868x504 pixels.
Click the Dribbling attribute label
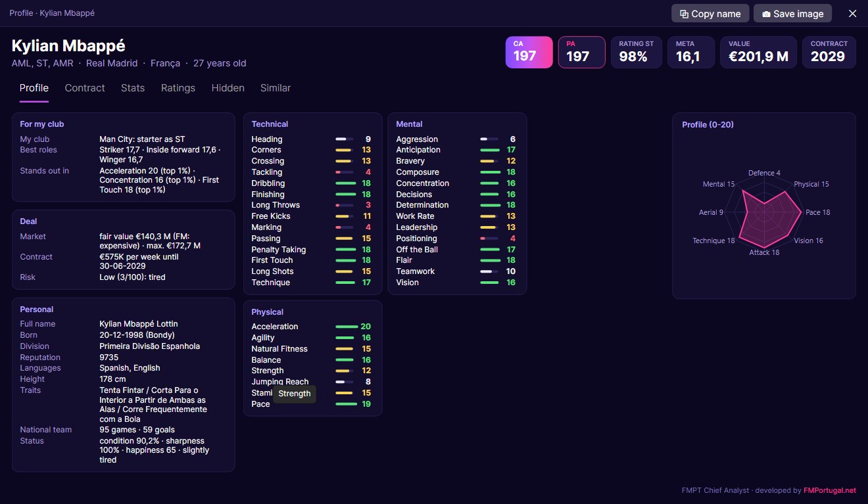[268, 183]
